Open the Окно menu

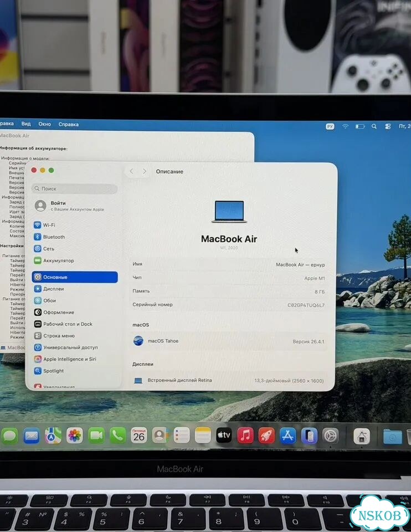click(45, 124)
